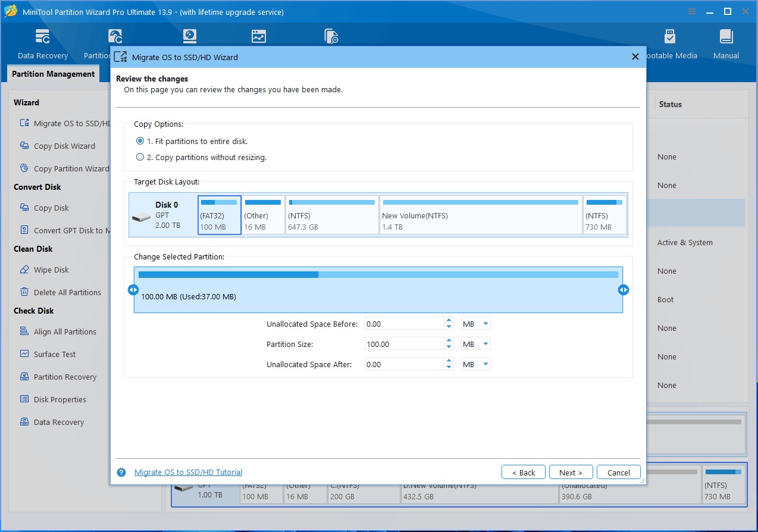Select the New Volume 1.4 TB target partition
Screen dimensions: 758x532
pyautogui.click(x=481, y=215)
